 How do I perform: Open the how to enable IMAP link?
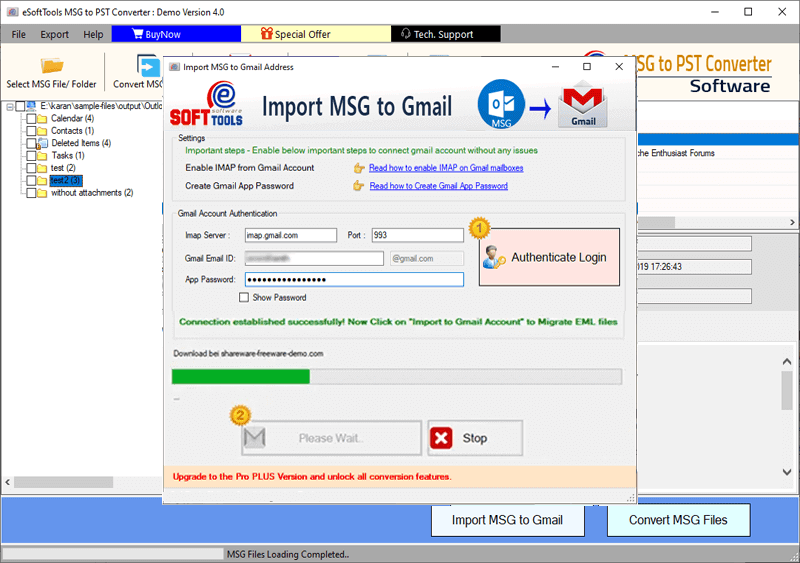(x=446, y=168)
